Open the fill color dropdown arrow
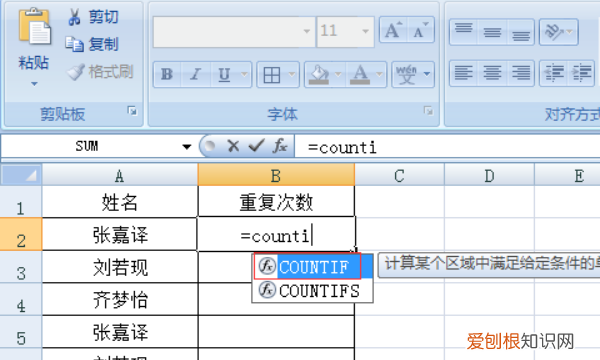The width and height of the screenshot is (600, 360). [x=338, y=75]
